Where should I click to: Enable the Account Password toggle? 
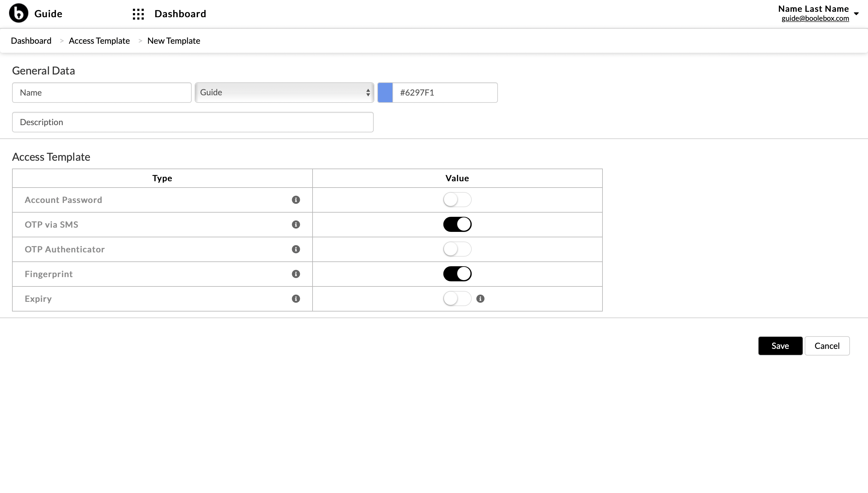coord(457,200)
